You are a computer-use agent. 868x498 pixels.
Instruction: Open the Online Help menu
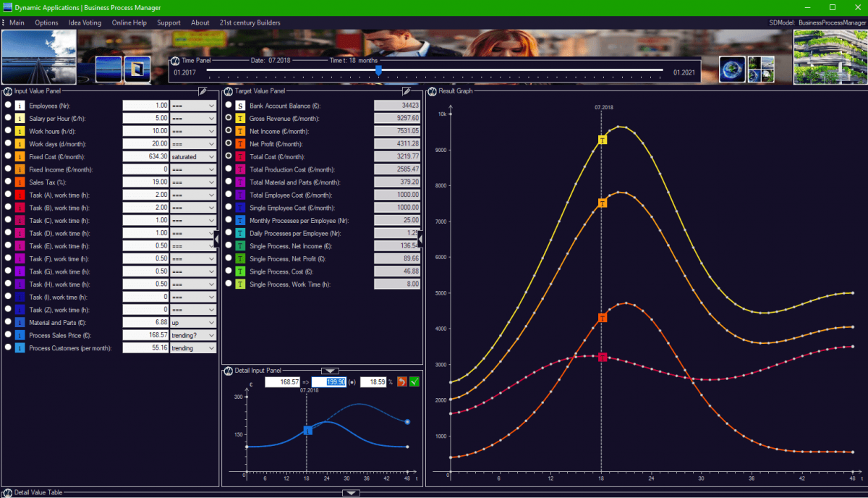click(x=129, y=22)
